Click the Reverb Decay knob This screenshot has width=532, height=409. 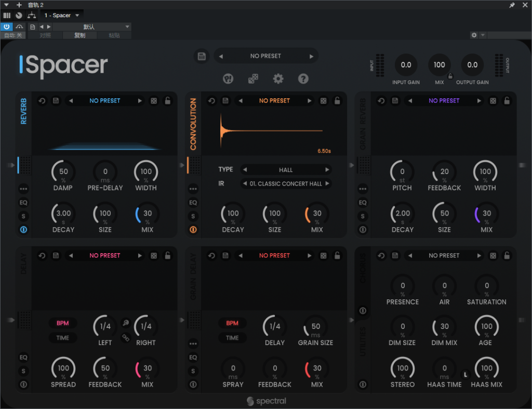(63, 214)
